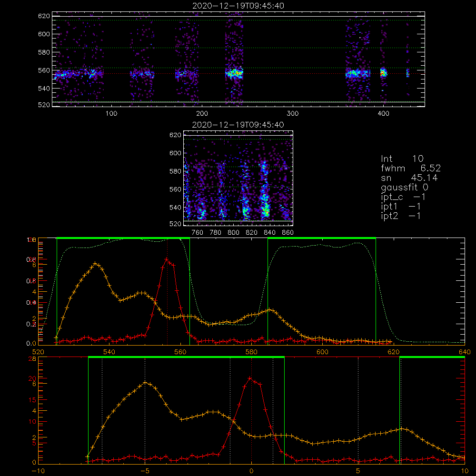Select the 'ipt_c -1' readout

403,197
